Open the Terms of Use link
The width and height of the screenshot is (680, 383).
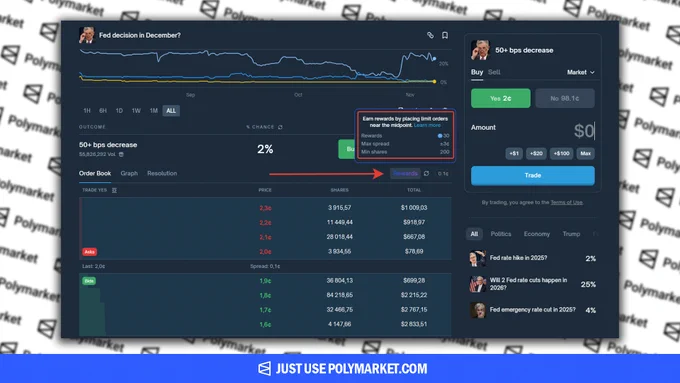click(x=566, y=202)
